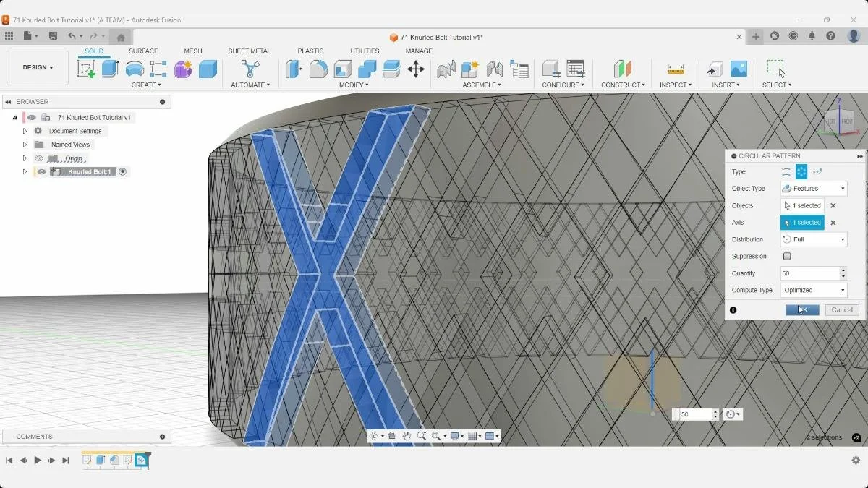Select the Insert Image landscape icon
The image size is (868, 488).
click(x=739, y=69)
